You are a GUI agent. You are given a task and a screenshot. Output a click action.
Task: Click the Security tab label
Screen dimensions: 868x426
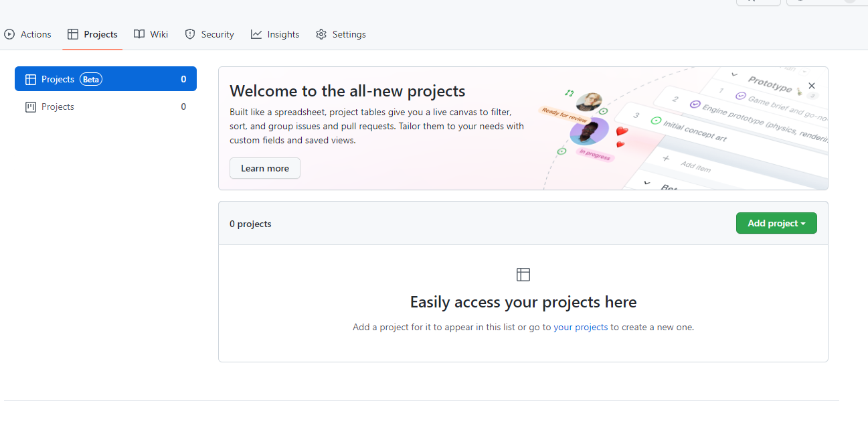point(218,34)
